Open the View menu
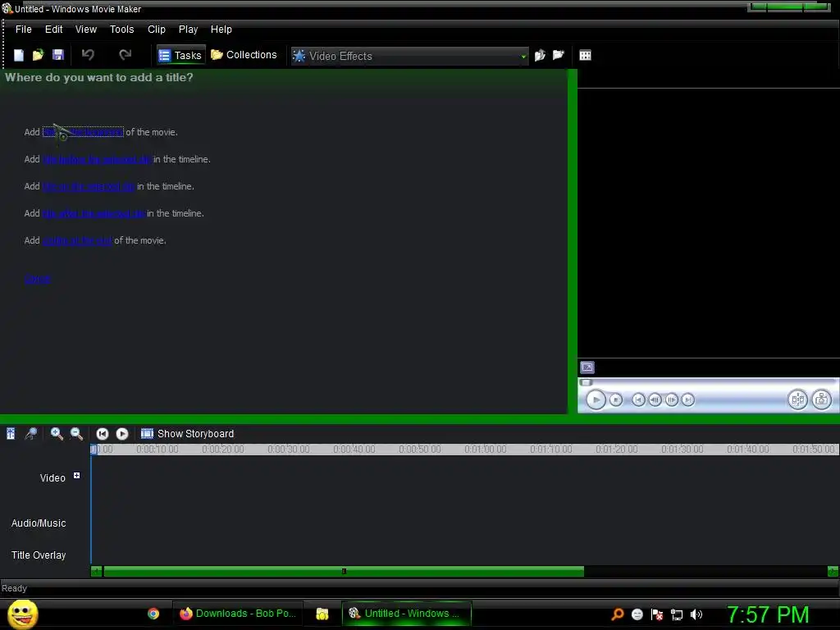This screenshot has width=840, height=630. click(x=85, y=30)
